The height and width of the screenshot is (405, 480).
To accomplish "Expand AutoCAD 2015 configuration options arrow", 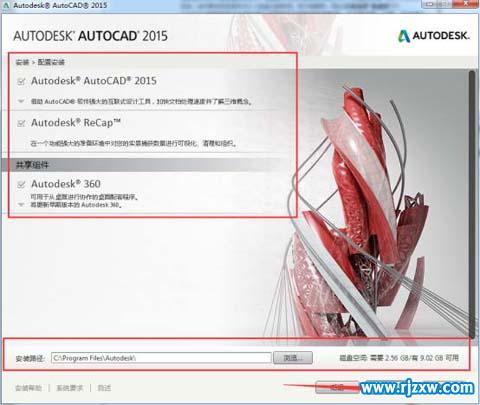I will (21, 101).
